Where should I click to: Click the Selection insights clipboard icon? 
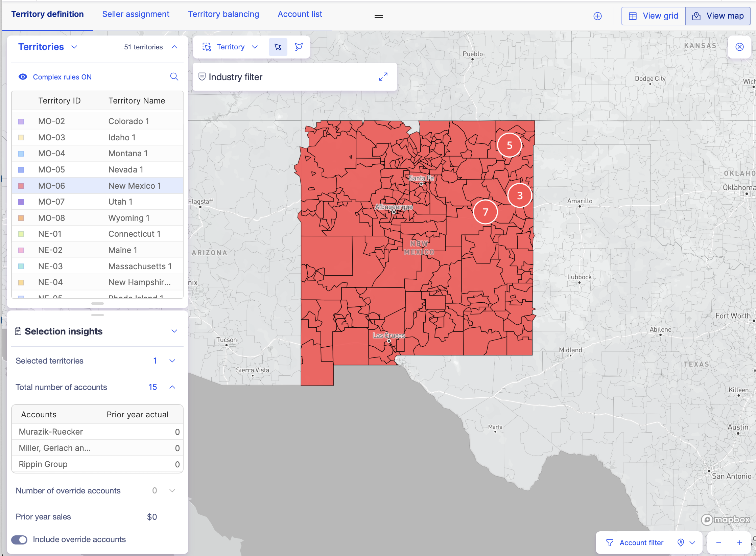(x=18, y=331)
